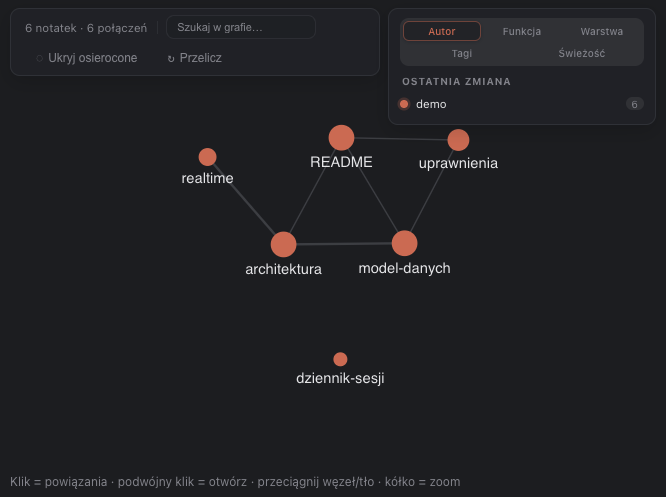Select the uprawnienia graph node
The width and height of the screenshot is (666, 497).
point(458,140)
